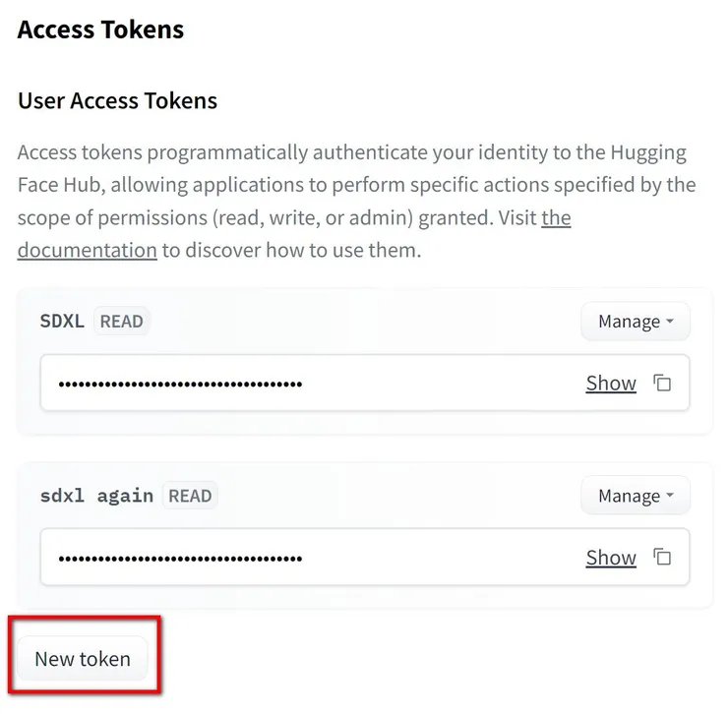Select the READ badge beside "sdxl again"
This screenshot has height=714, width=728.
point(190,497)
